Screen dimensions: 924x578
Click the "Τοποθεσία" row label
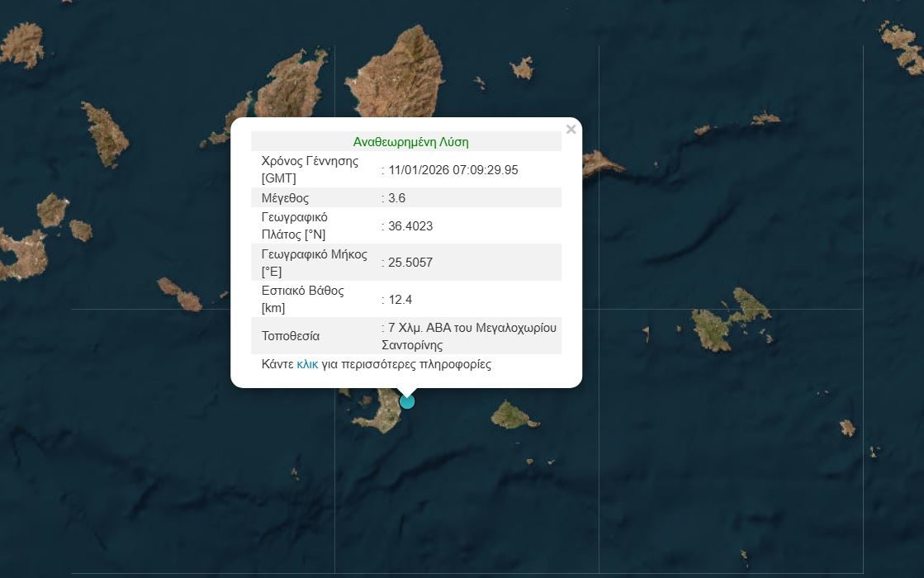(x=291, y=336)
